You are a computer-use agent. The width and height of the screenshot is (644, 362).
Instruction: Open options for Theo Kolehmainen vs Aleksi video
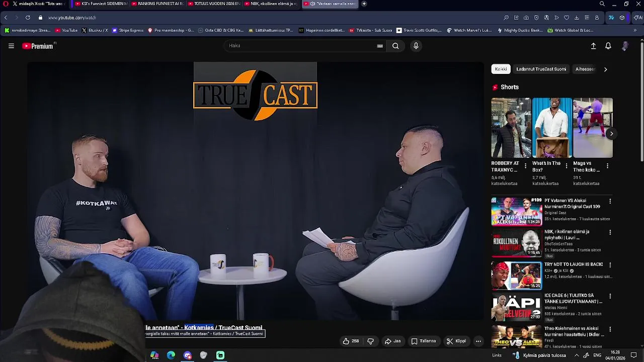click(610, 329)
